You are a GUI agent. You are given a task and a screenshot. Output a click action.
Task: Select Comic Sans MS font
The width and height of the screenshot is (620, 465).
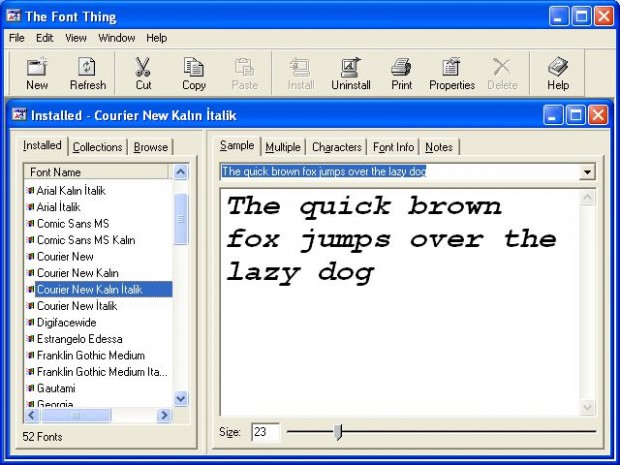point(73,223)
